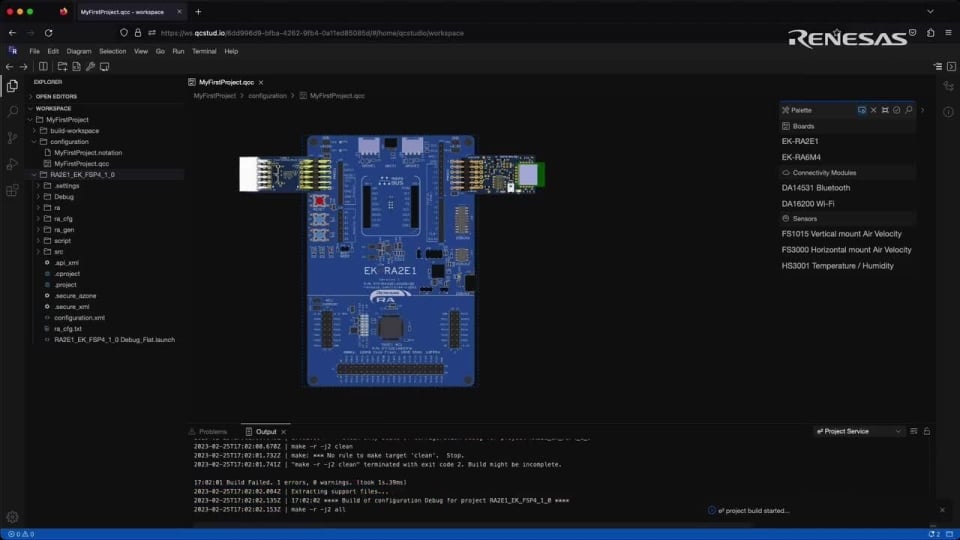The image size is (960, 540).
Task: Select DA16200 Wi-Fi from the palette
Action: (x=808, y=203)
